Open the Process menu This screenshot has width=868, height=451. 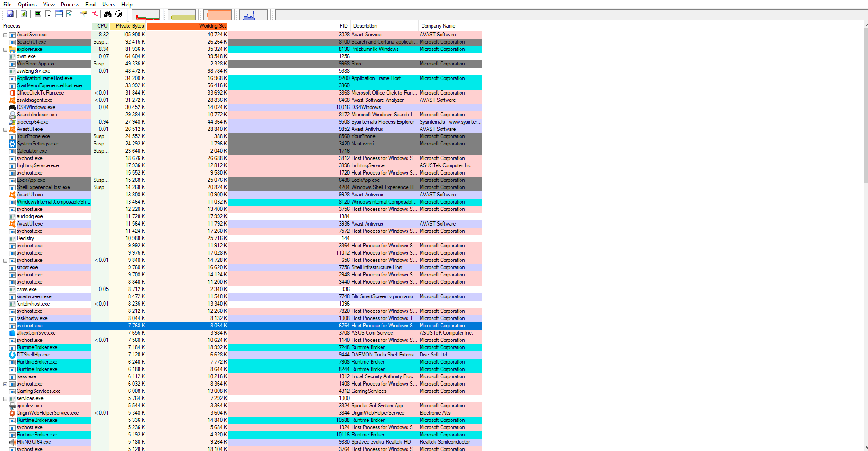point(70,5)
